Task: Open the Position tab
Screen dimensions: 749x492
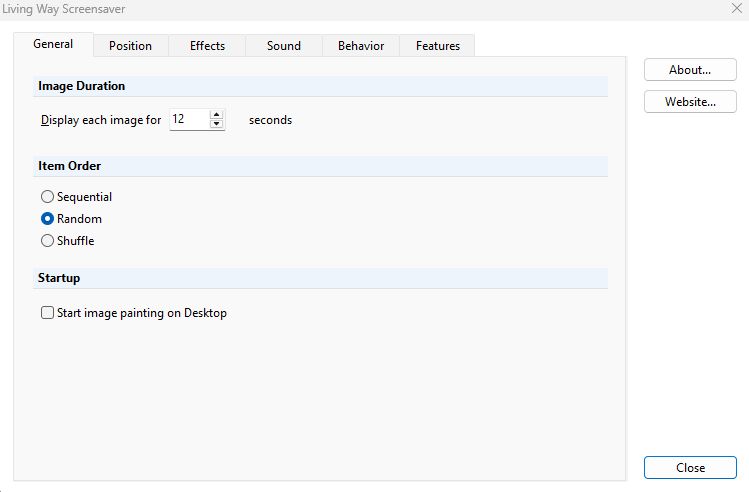Action: click(130, 46)
